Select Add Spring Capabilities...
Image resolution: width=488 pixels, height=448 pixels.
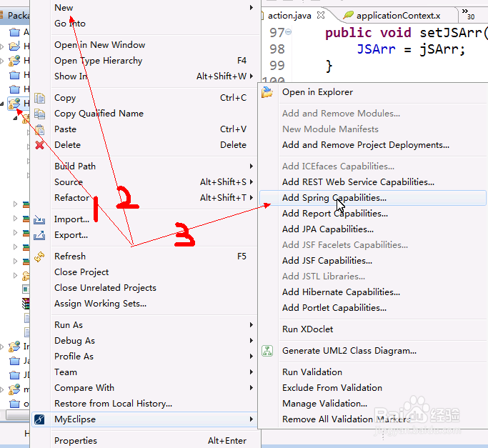pos(373,198)
